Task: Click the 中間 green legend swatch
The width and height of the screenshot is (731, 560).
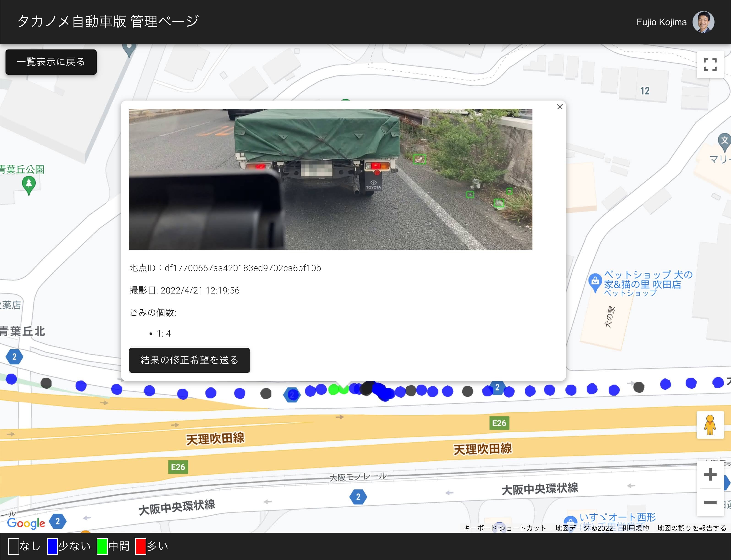Action: (102, 546)
